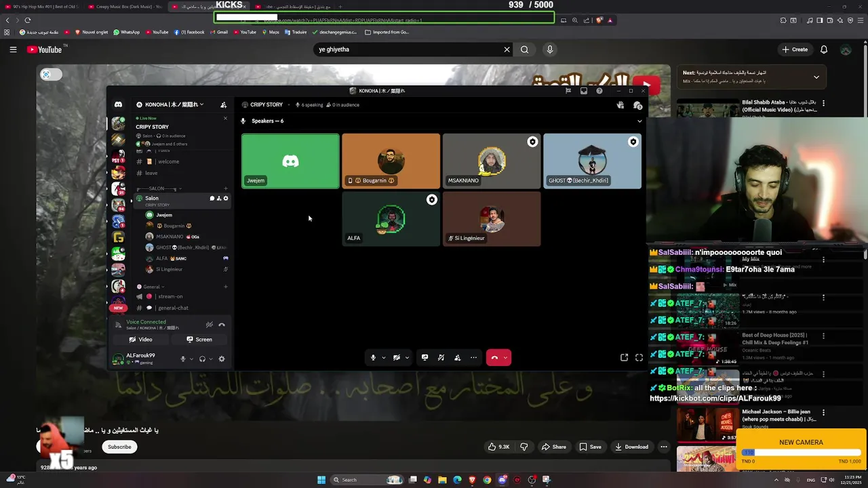Screen dimensions: 868x488
Task: Collapse the Speakers section chevron
Action: tap(639, 121)
